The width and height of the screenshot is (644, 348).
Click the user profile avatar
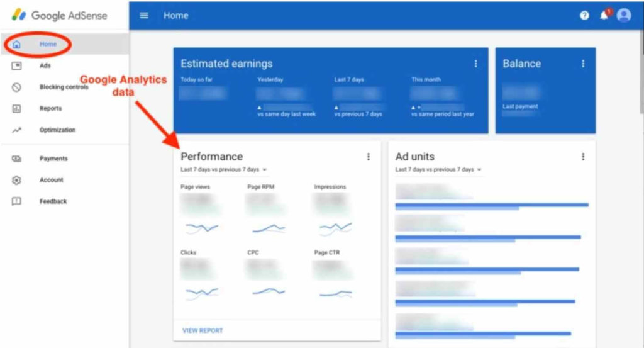coord(623,16)
